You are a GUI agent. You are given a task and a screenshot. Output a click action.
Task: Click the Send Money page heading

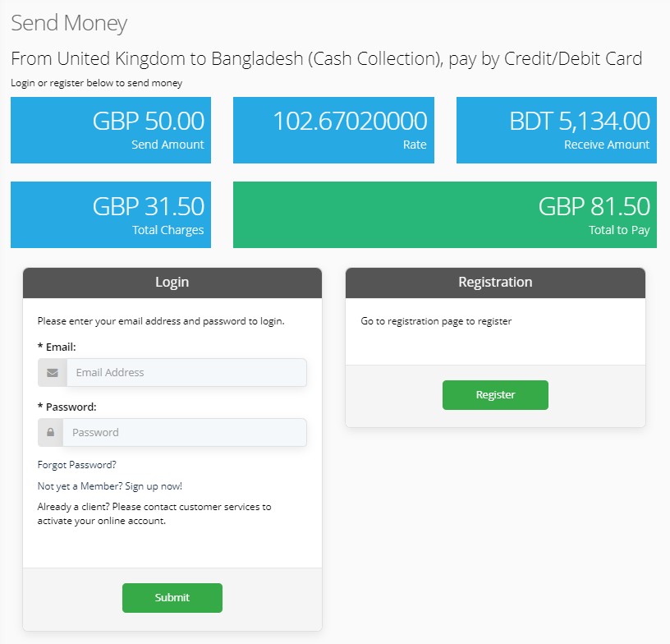(69, 23)
